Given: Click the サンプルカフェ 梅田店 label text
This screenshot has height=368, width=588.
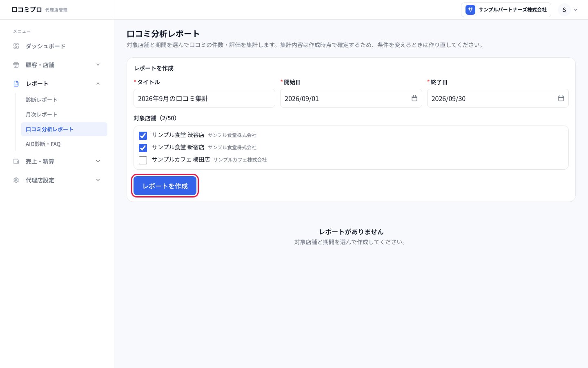Looking at the screenshot, I should point(181,159).
